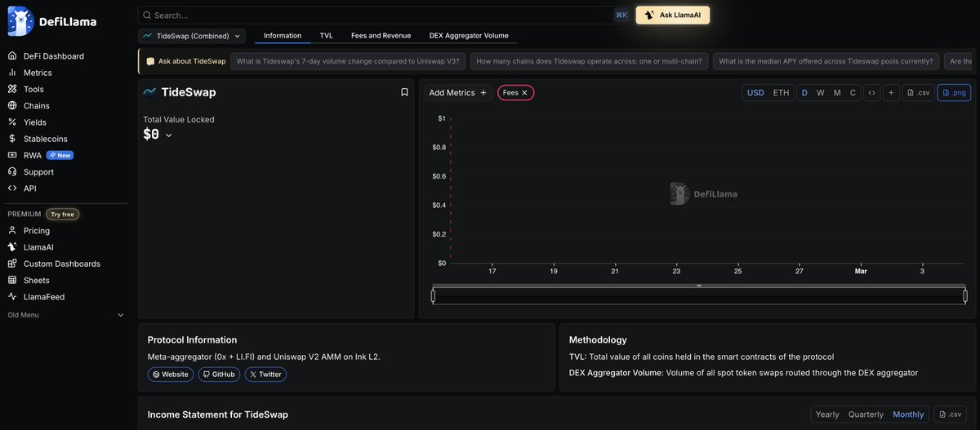This screenshot has height=430, width=980.
Task: Click the New badge beside RWA
Action: pyautogui.click(x=60, y=155)
